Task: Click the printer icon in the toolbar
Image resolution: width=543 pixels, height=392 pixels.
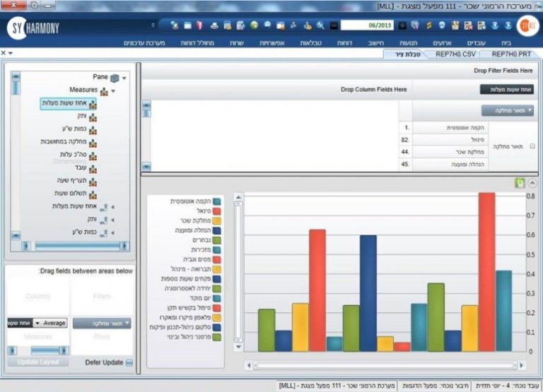Action: (214, 25)
